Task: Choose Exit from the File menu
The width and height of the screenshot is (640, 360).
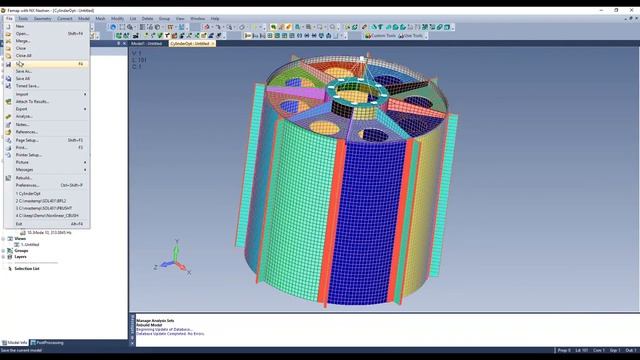Action: click(x=47, y=224)
